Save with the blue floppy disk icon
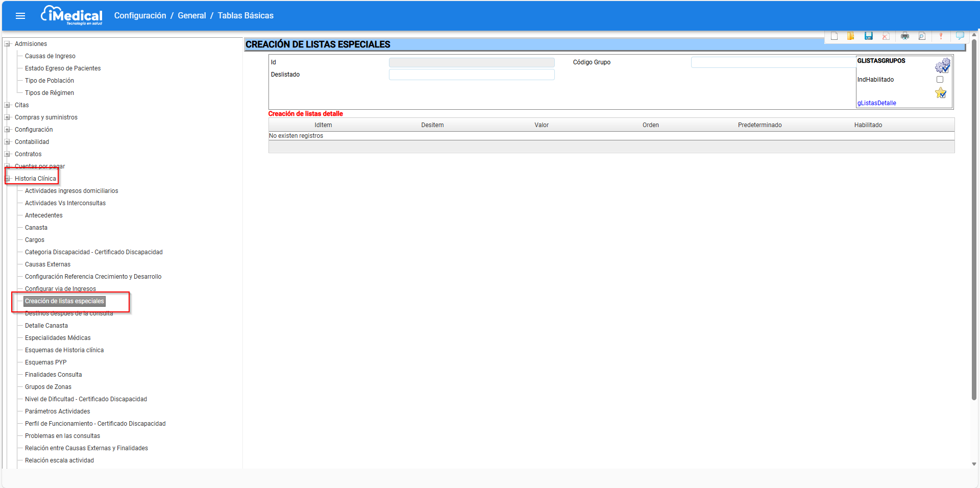 point(868,36)
